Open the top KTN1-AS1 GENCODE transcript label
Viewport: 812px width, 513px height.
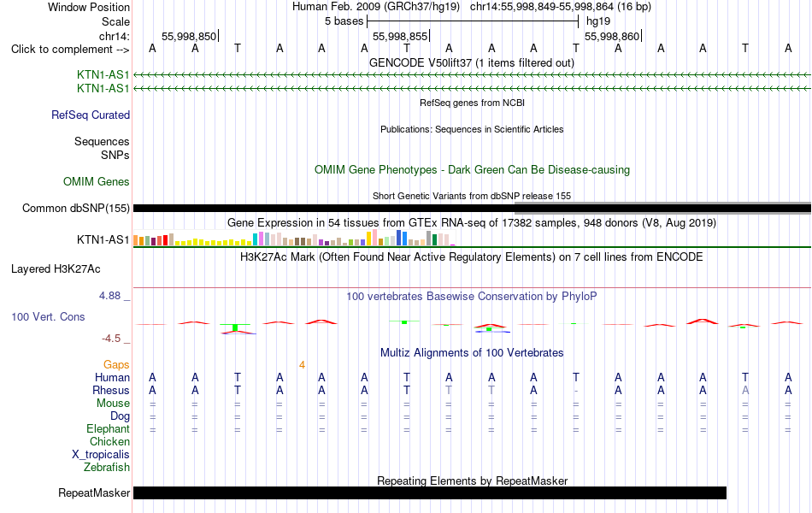coord(103,75)
